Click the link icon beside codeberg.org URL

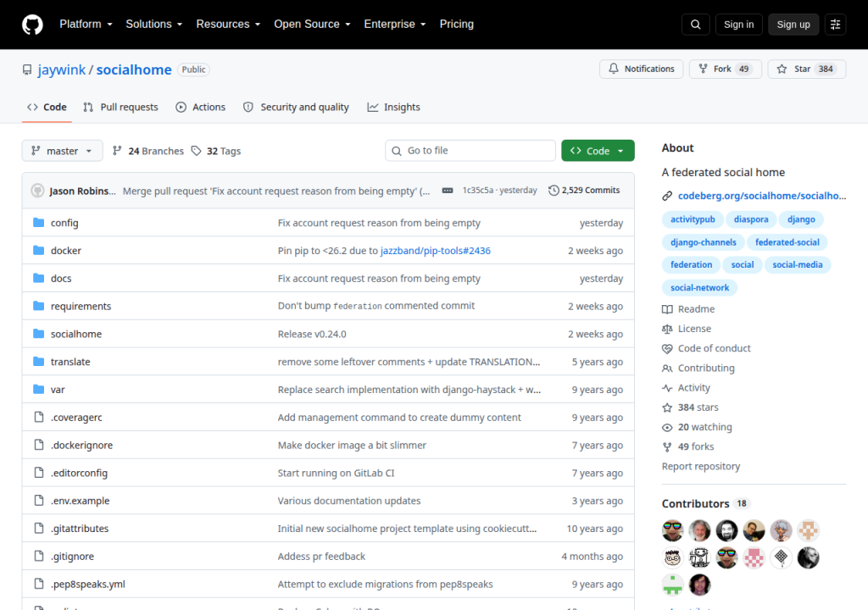click(x=667, y=196)
